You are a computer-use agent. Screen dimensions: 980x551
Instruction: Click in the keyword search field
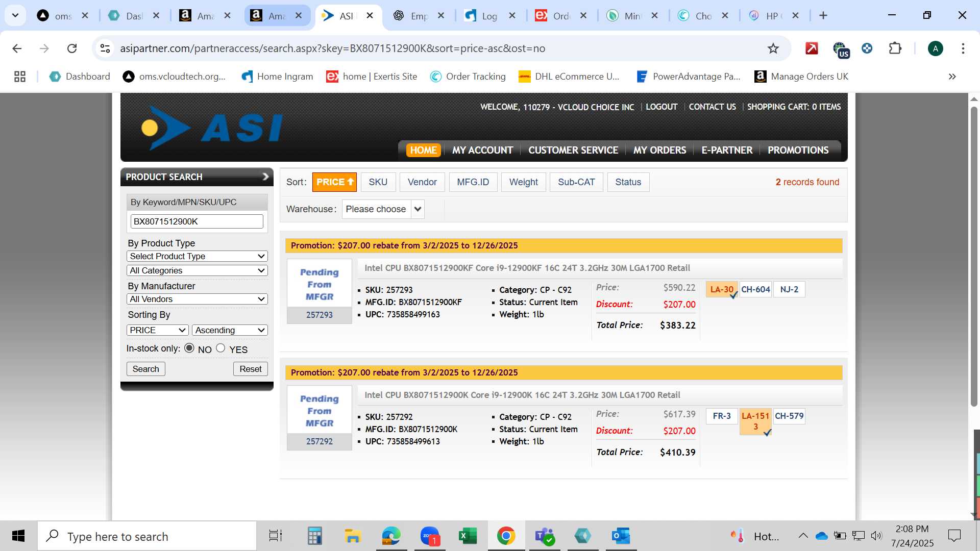[x=197, y=221]
